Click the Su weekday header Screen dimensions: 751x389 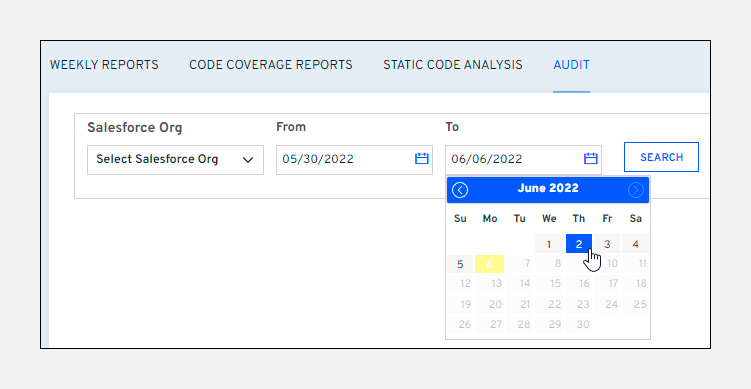pyautogui.click(x=460, y=219)
